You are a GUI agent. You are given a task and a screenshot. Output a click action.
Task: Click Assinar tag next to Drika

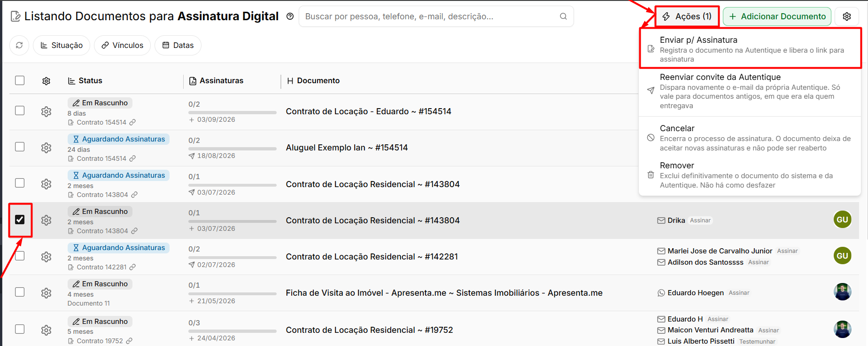click(x=700, y=220)
